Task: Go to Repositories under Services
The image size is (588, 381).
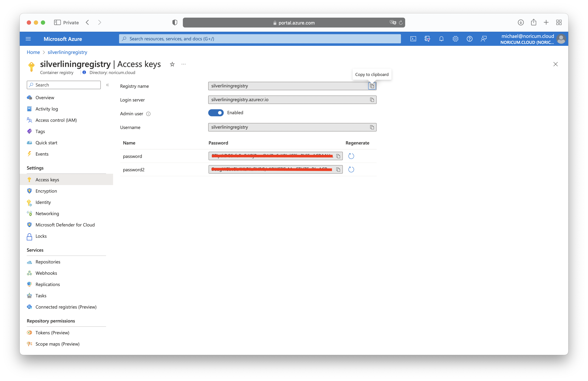Action: [x=48, y=262]
